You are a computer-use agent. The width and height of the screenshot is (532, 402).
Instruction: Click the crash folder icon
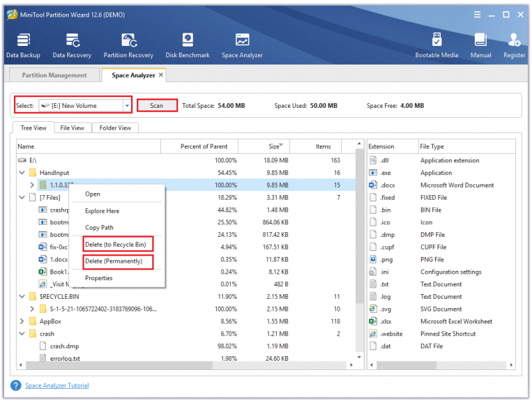[33, 333]
